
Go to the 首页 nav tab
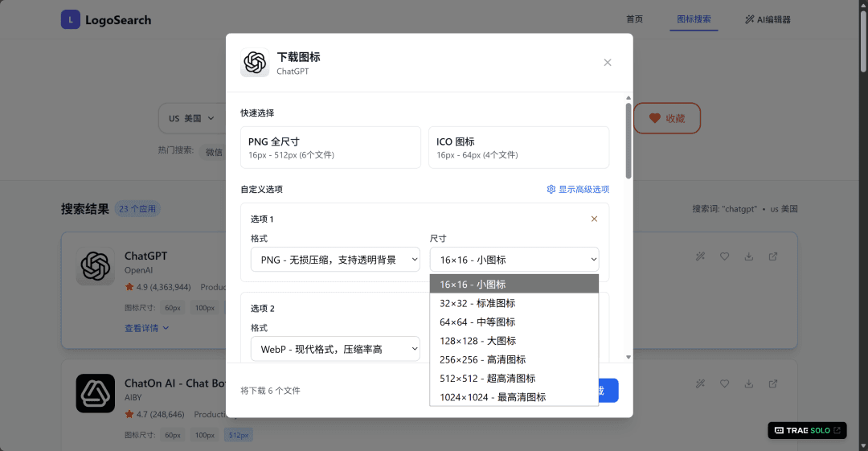pos(634,19)
